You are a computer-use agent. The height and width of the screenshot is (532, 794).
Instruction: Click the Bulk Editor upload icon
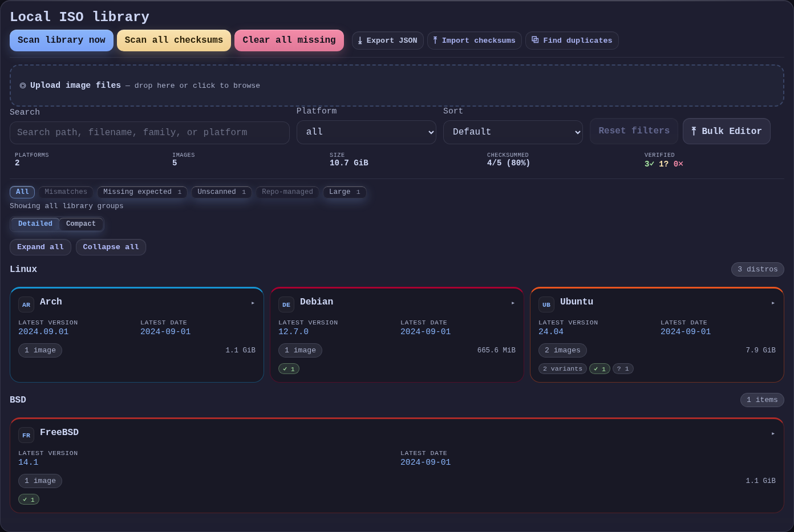pos(694,131)
